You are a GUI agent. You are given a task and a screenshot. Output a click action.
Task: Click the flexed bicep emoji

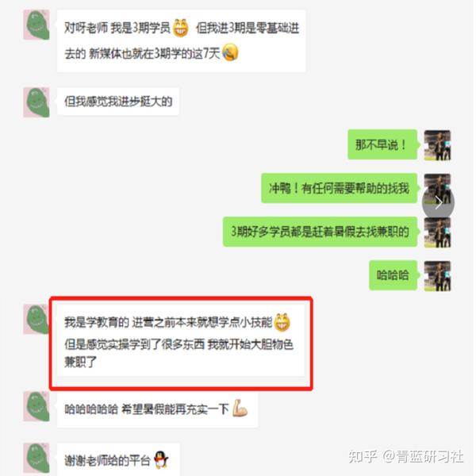coord(240,408)
